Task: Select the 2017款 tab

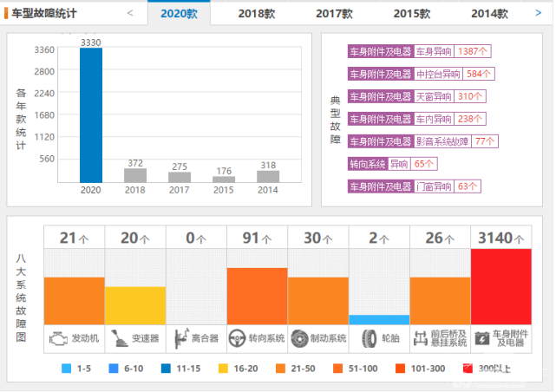Action: (x=334, y=14)
